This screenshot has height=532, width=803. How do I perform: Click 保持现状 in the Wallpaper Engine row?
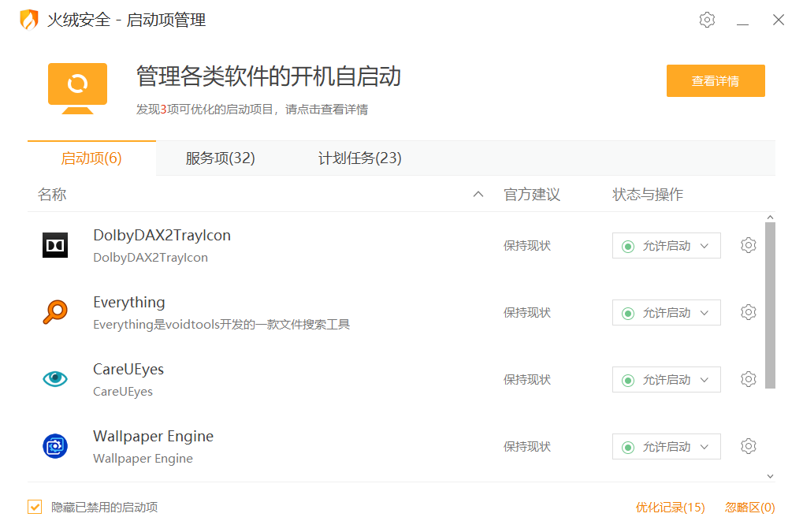527,447
